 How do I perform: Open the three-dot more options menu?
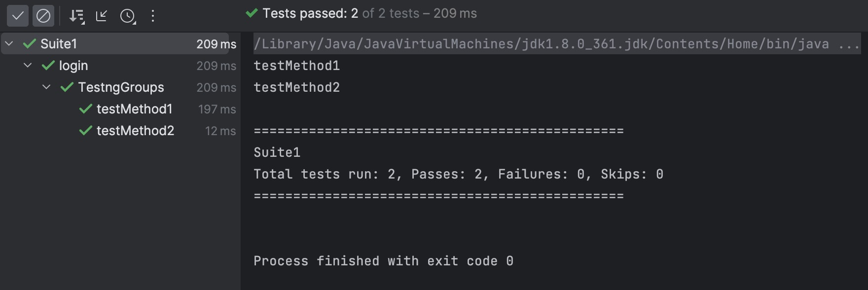pyautogui.click(x=153, y=16)
